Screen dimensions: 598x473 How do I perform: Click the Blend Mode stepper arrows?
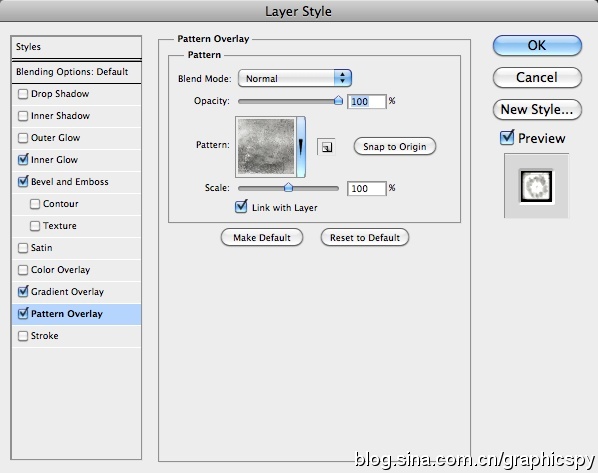tap(342, 78)
